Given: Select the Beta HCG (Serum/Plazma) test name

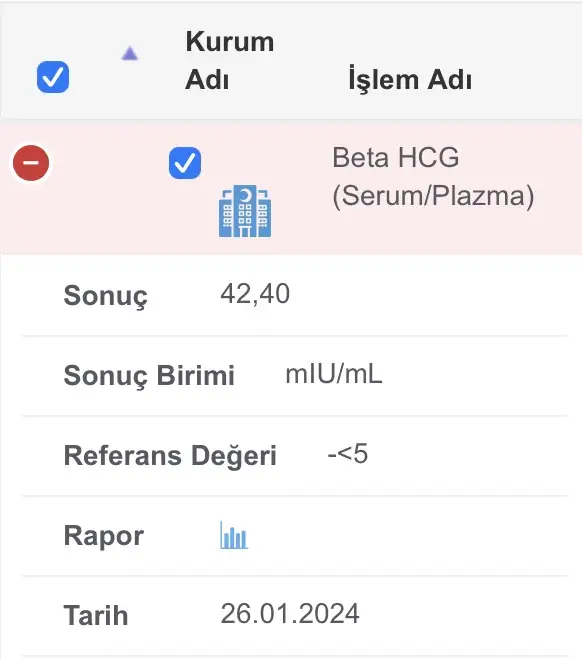Looking at the screenshot, I should click(433, 177).
